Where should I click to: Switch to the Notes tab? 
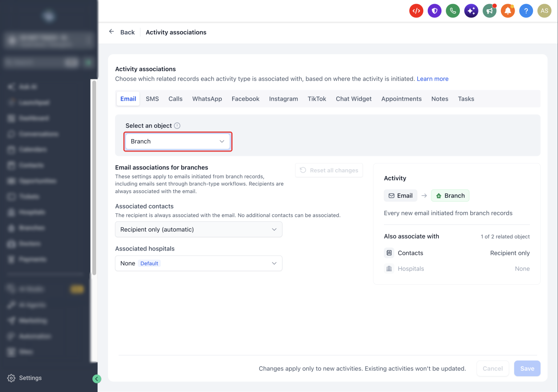coord(439,99)
